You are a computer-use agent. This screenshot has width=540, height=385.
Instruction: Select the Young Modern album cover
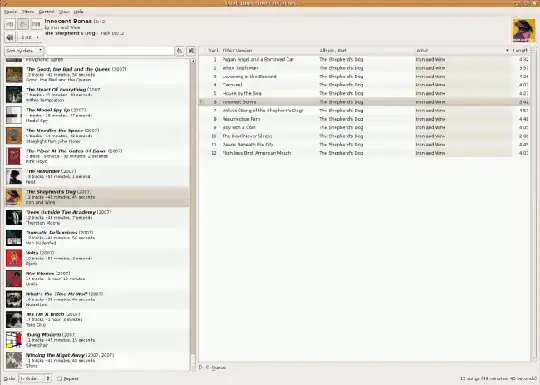(x=14, y=340)
